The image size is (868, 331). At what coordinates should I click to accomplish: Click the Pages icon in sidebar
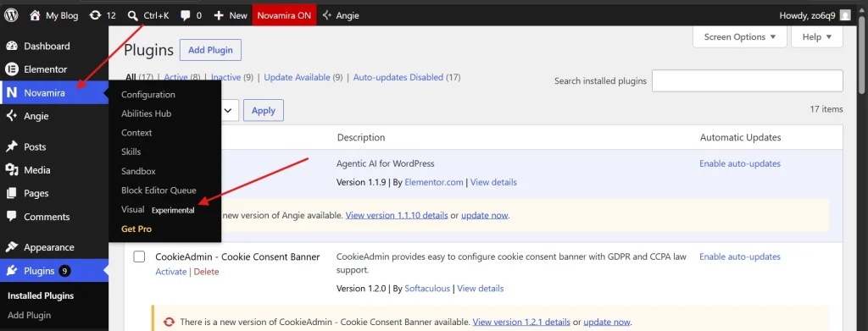tap(12, 193)
